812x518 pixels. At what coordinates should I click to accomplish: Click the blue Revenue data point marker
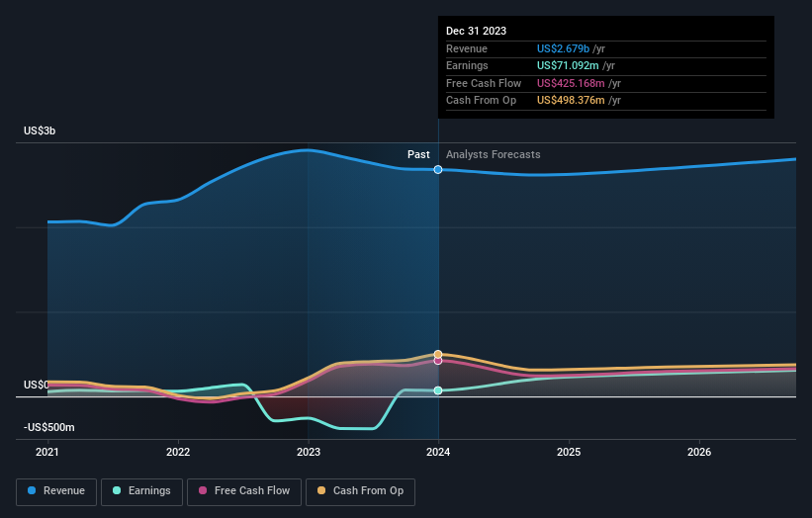438,170
